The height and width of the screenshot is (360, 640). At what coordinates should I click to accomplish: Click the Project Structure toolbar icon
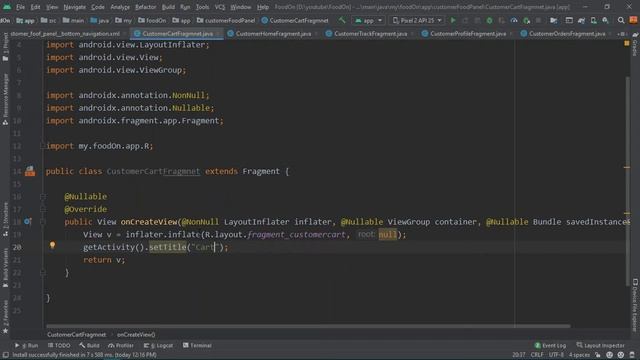pos(553,20)
